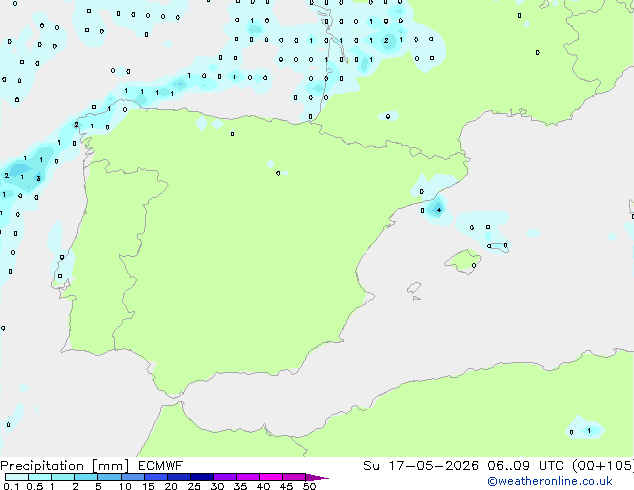This screenshot has width=634, height=490.
Task: Click the purple legend swatch between 30 and 35
Action: 225,477
